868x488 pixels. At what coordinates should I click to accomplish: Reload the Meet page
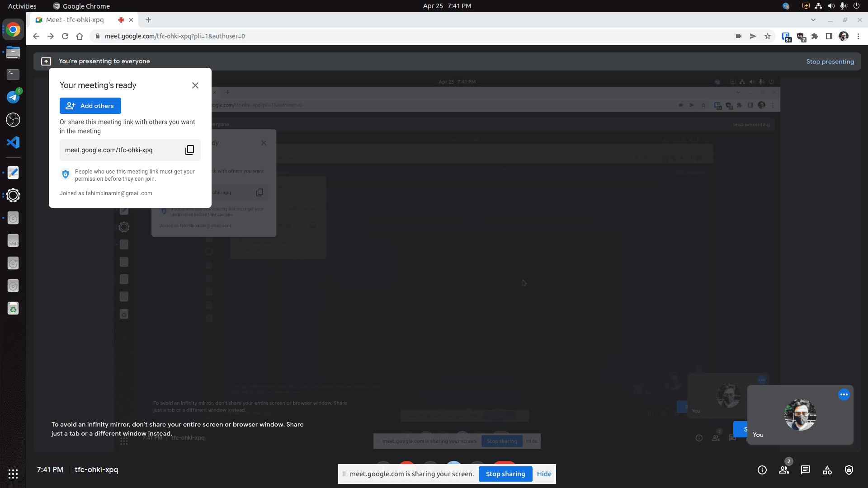(x=65, y=36)
